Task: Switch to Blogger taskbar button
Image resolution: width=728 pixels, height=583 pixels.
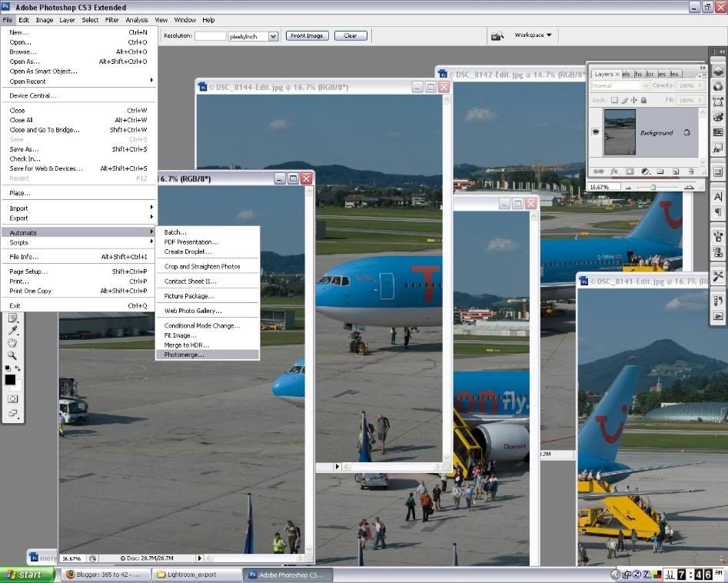Action: [x=105, y=575]
